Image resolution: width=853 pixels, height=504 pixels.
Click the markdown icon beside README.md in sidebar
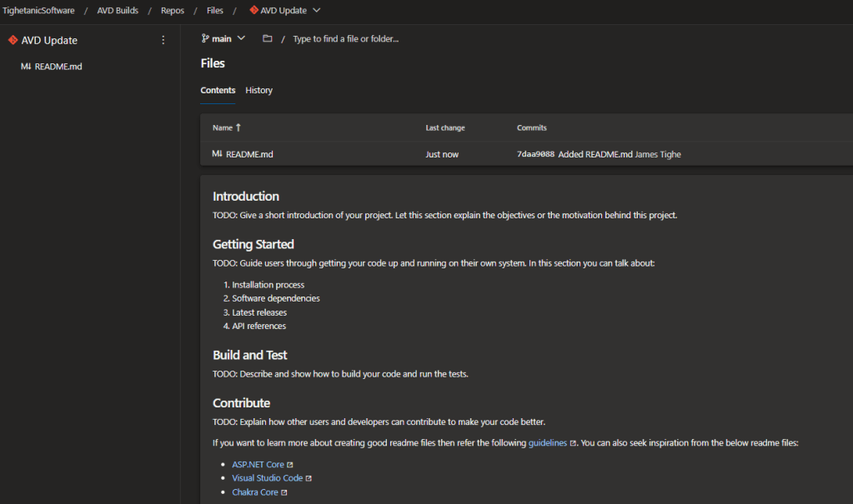click(26, 67)
